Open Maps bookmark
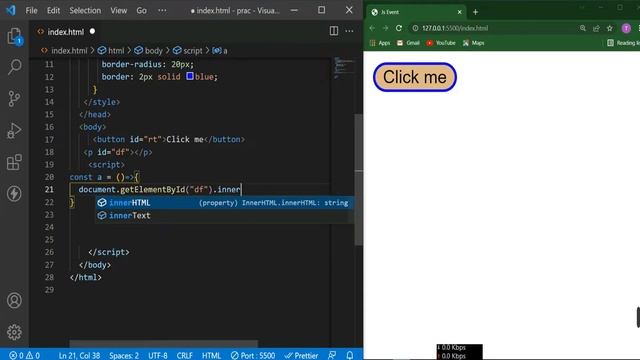The height and width of the screenshot is (360, 640). tap(473, 43)
